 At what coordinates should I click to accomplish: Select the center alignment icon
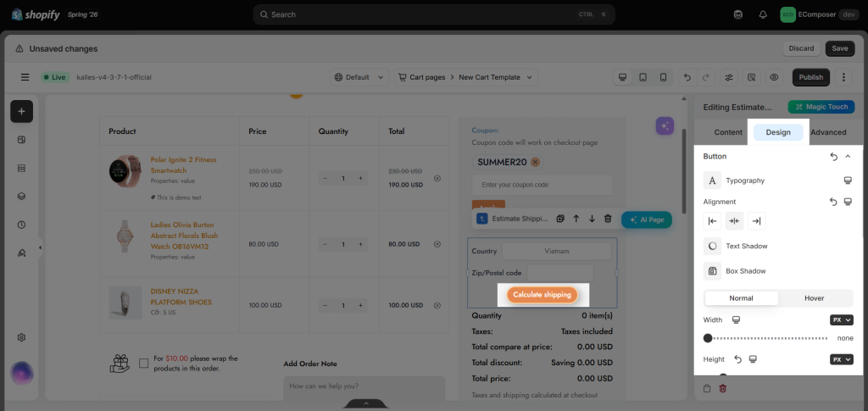coord(735,220)
